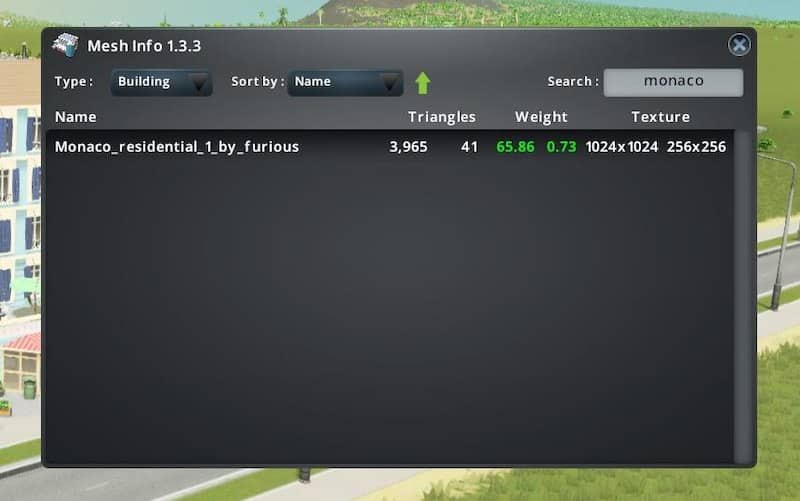This screenshot has height=501, width=800.
Task: Click the 256x256 LOD texture size
Action: click(696, 147)
